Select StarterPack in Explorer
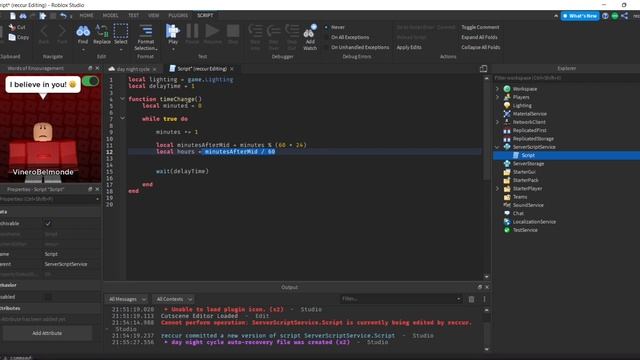 pyautogui.click(x=526, y=180)
